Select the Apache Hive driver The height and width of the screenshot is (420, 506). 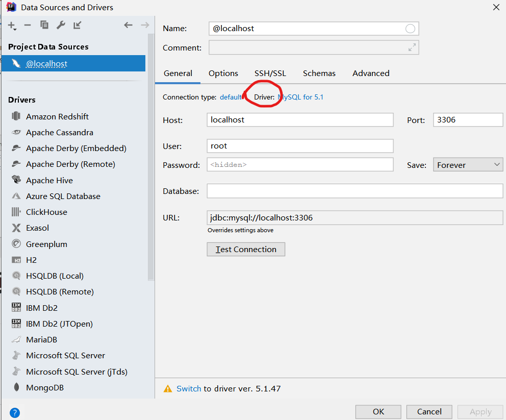[x=49, y=180]
